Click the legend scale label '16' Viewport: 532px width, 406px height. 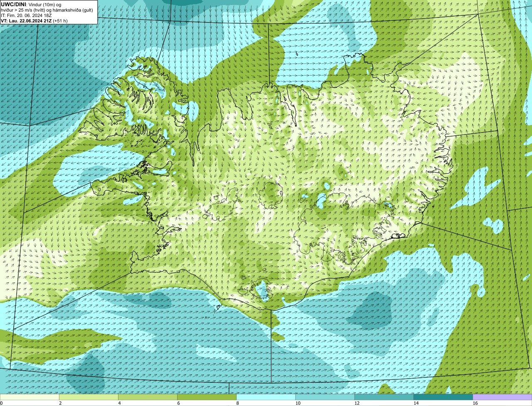[475, 403]
